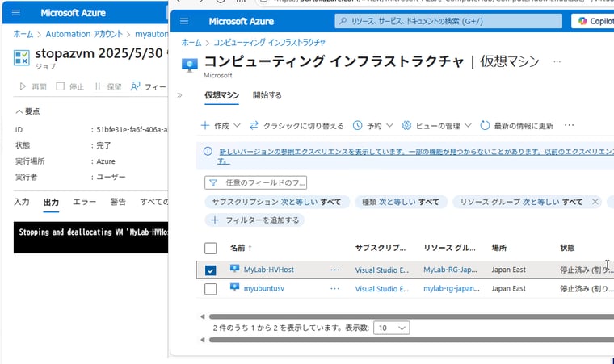Open the 予約 dropdown in toolbar
614x364 pixels.
[x=372, y=126]
